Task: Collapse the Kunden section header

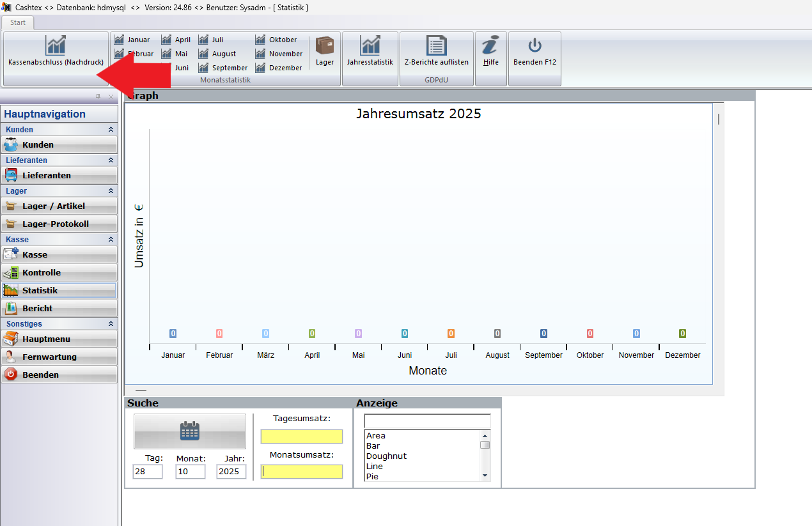Action: coord(111,130)
